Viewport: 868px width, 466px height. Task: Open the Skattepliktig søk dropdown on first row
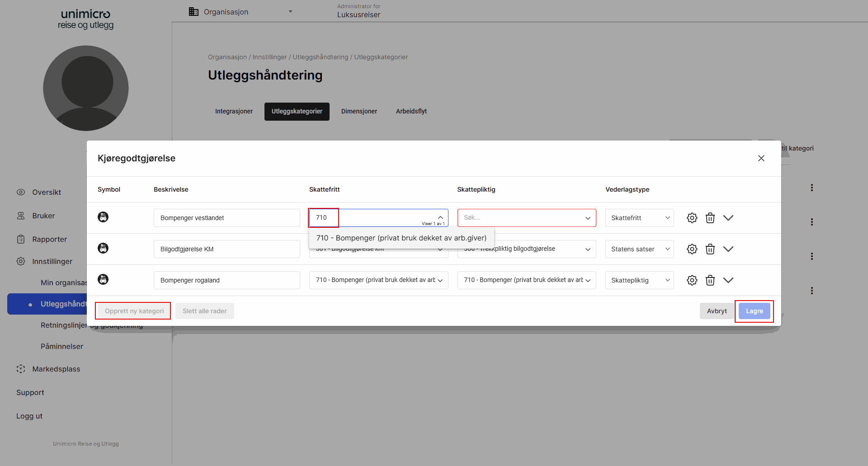(526, 217)
